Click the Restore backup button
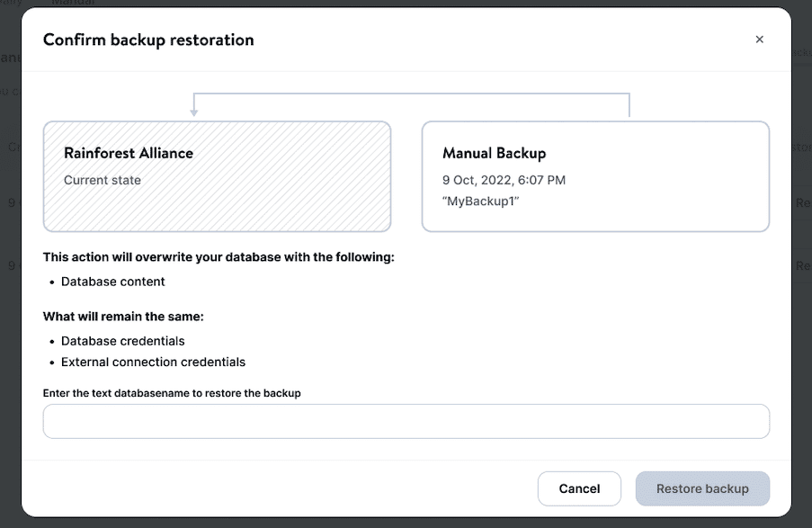The height and width of the screenshot is (528, 812). 702,488
